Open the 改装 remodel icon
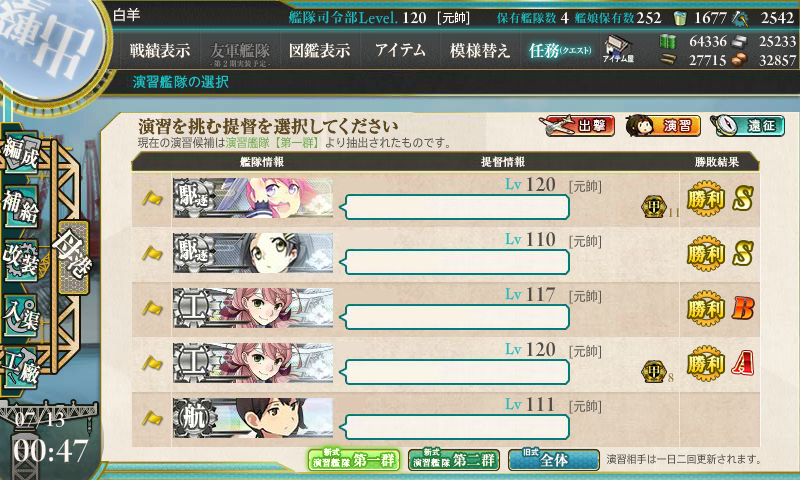 [20, 261]
